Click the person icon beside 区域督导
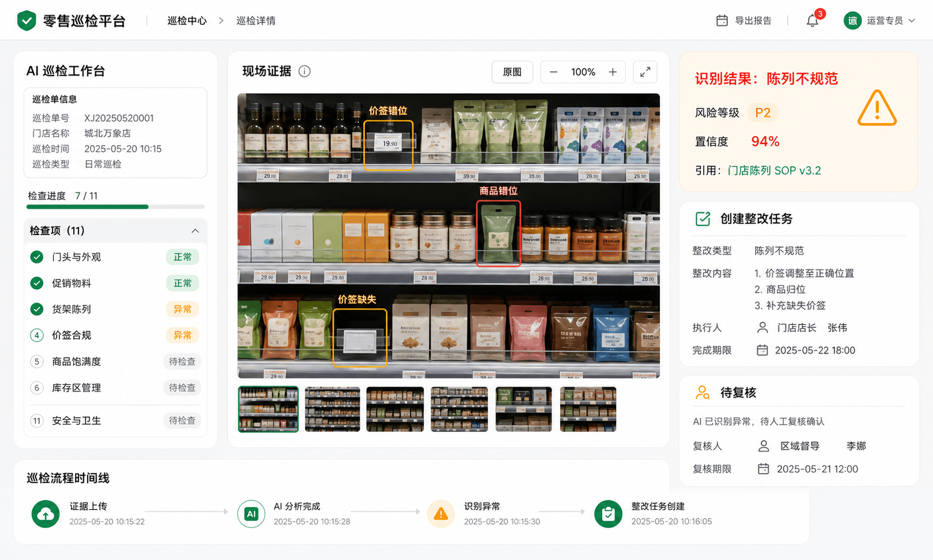The height and width of the screenshot is (560, 933). [764, 446]
